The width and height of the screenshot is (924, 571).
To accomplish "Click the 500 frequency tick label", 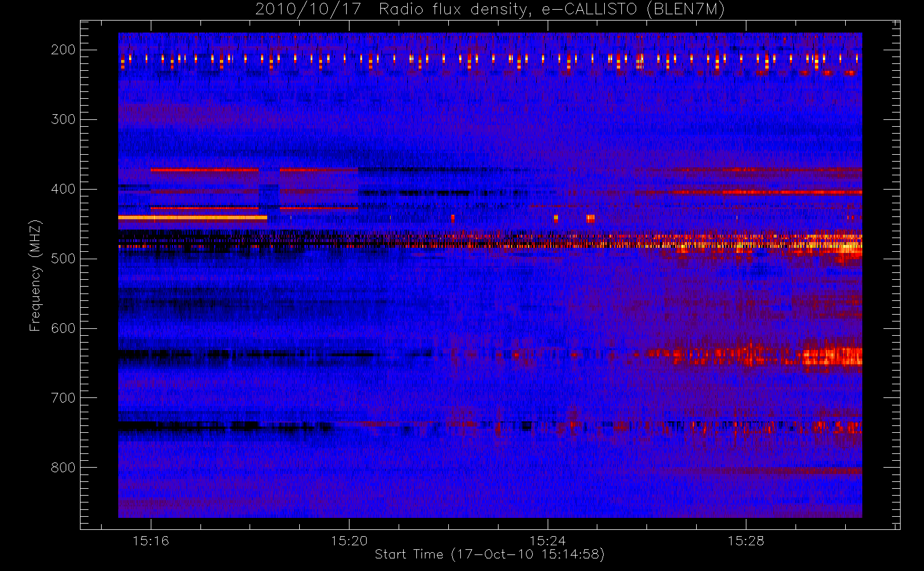I will [x=63, y=259].
